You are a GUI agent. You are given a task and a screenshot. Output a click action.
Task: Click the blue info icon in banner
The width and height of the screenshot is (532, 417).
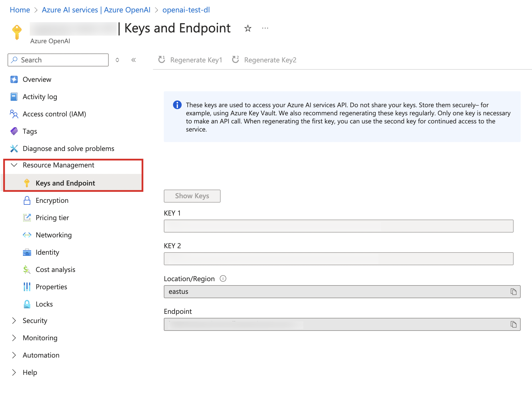pos(177,105)
